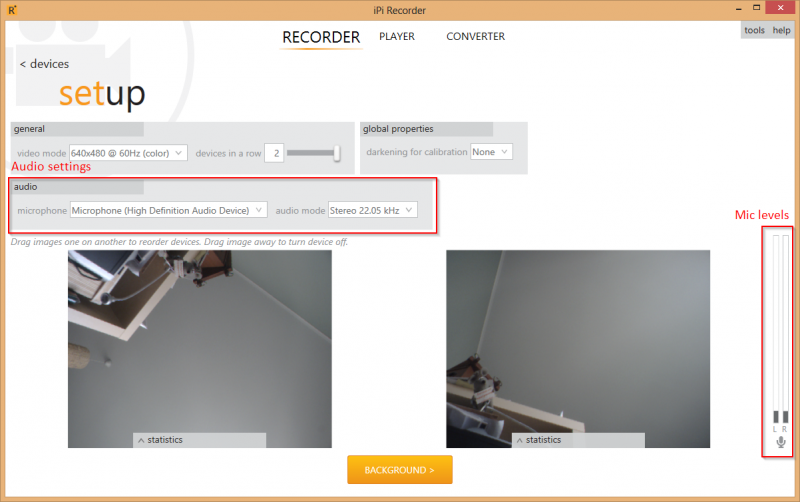This screenshot has width=800, height=502.
Task: Open the help menu
Action: pos(781,30)
